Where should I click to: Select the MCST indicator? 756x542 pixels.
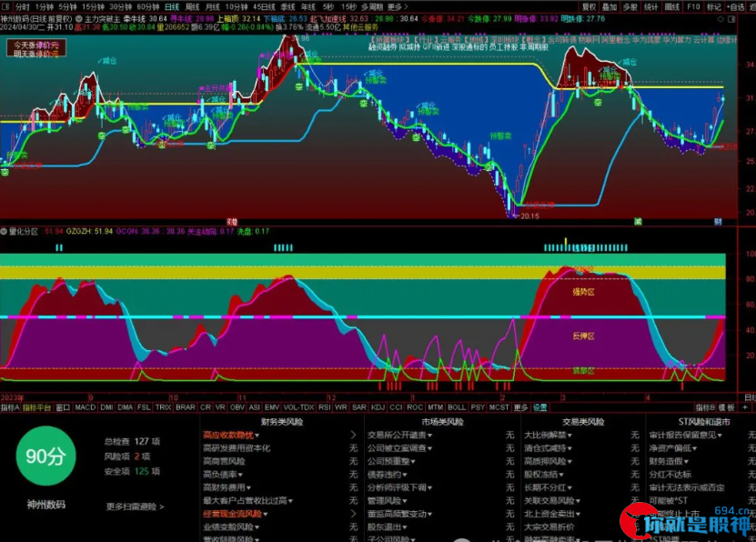pos(499,407)
